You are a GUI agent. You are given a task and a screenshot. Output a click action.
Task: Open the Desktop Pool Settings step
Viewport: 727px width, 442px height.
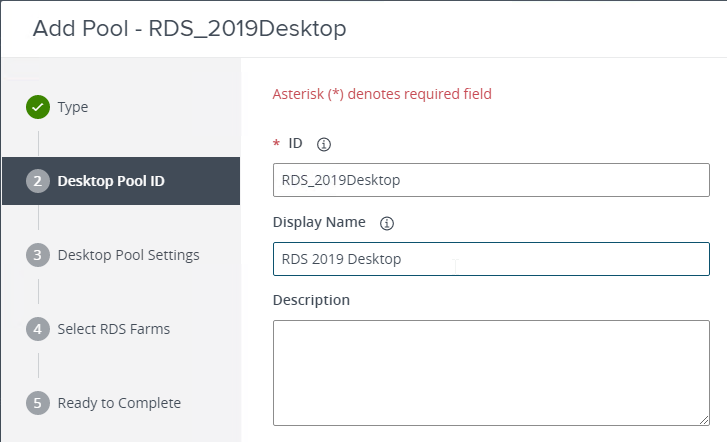tap(128, 255)
